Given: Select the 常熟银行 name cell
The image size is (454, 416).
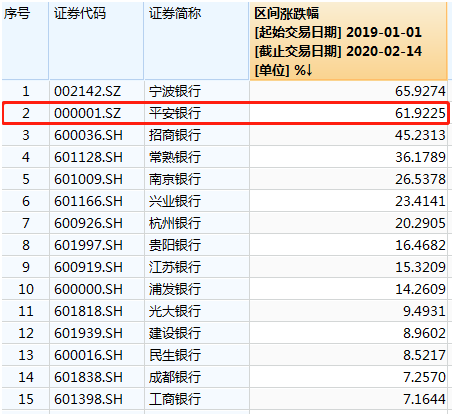Looking at the screenshot, I should pos(197,157).
